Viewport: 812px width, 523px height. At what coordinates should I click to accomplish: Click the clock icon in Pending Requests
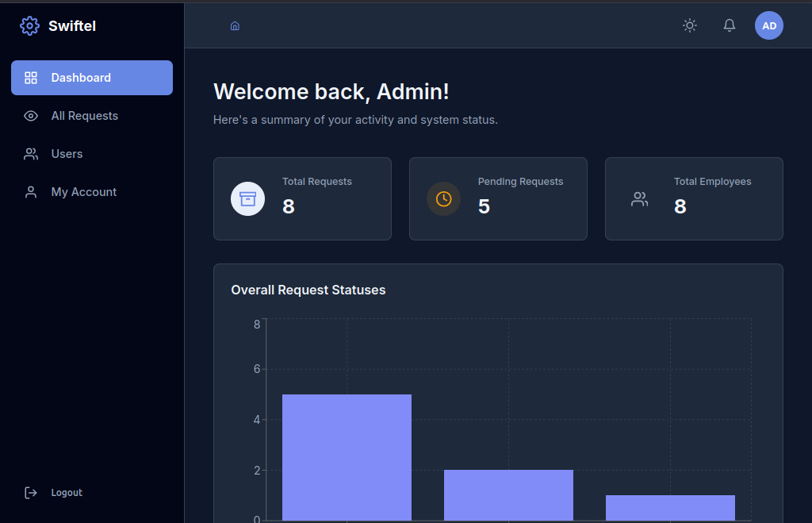point(443,198)
